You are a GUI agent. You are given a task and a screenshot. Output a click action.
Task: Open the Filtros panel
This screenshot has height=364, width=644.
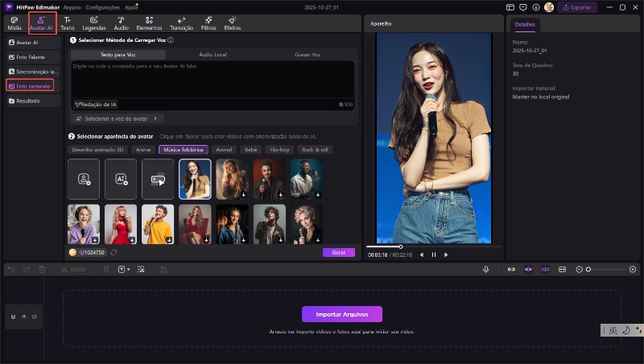[208, 23]
